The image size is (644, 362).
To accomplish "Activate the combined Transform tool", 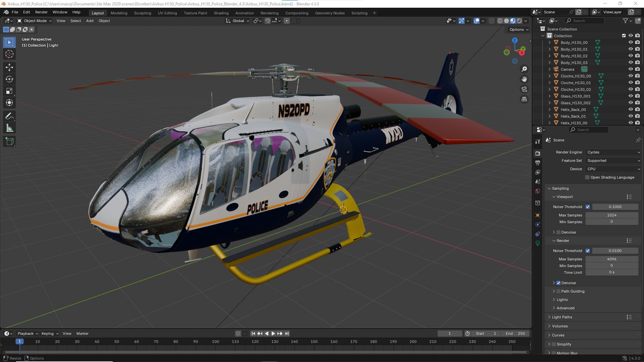I will [x=9, y=103].
